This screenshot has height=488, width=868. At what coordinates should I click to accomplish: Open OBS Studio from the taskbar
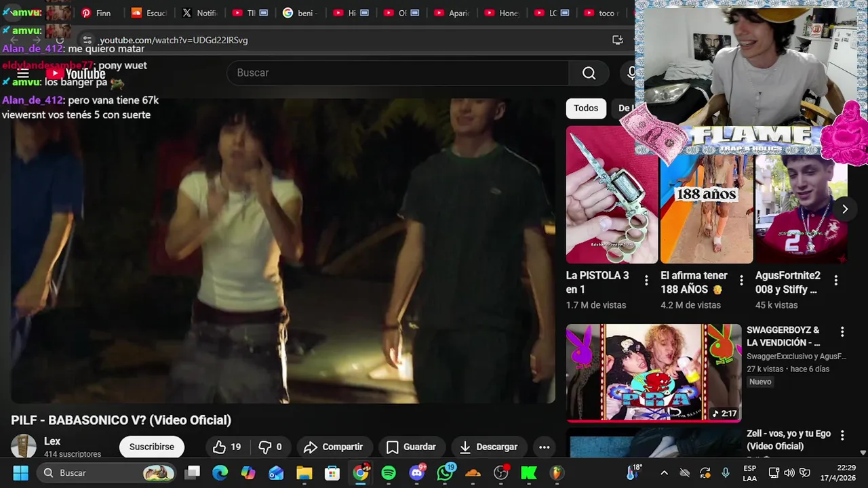click(501, 472)
